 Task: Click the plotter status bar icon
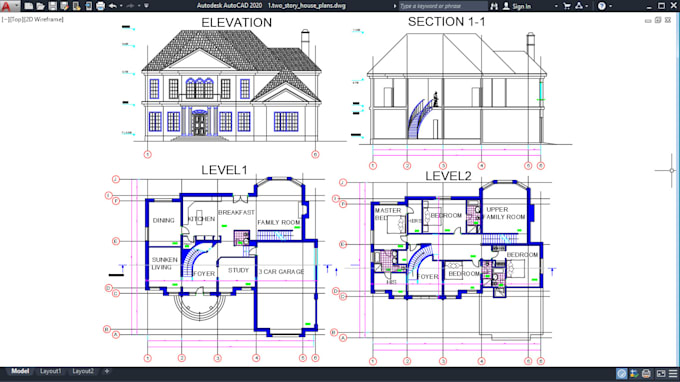pyautogui.click(x=646, y=373)
